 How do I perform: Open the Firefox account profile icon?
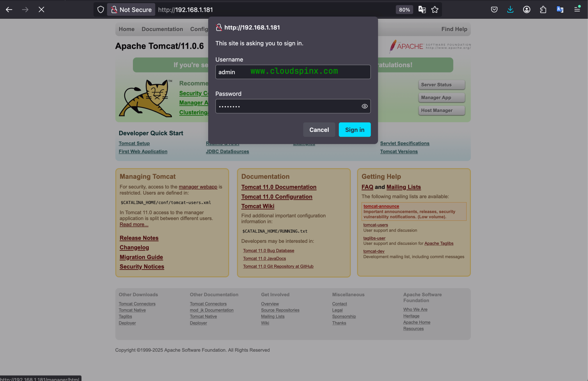click(527, 9)
